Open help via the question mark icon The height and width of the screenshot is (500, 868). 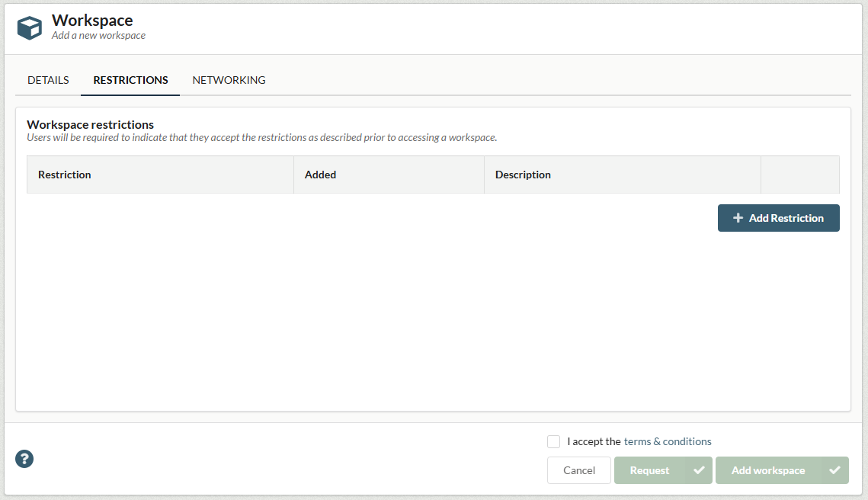pos(24,459)
